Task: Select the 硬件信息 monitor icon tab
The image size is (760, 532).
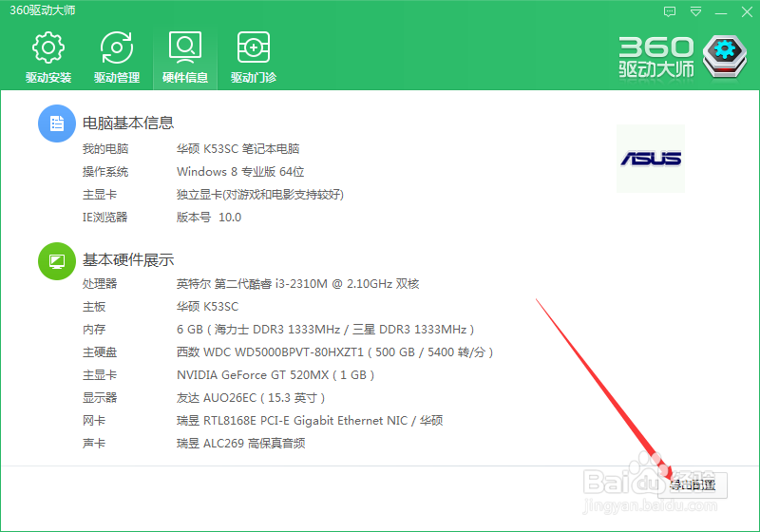Action: [185, 57]
